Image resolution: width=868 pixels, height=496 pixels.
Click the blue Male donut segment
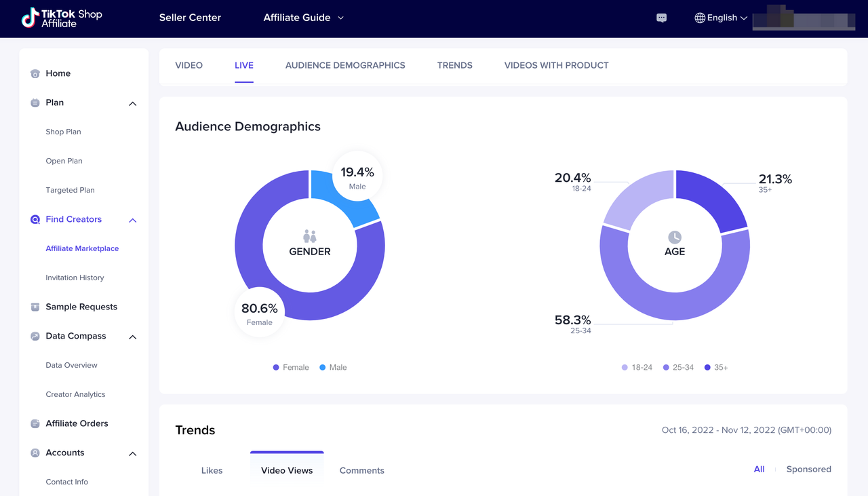(x=358, y=212)
